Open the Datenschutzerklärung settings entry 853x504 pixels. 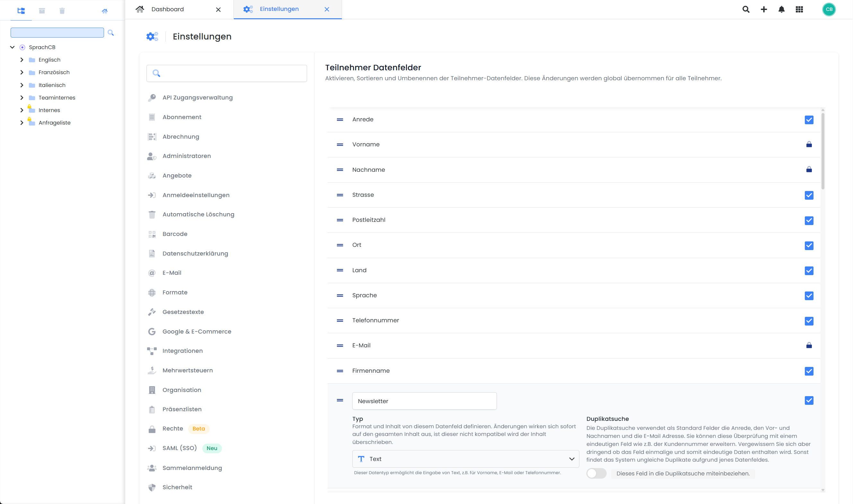[195, 253]
